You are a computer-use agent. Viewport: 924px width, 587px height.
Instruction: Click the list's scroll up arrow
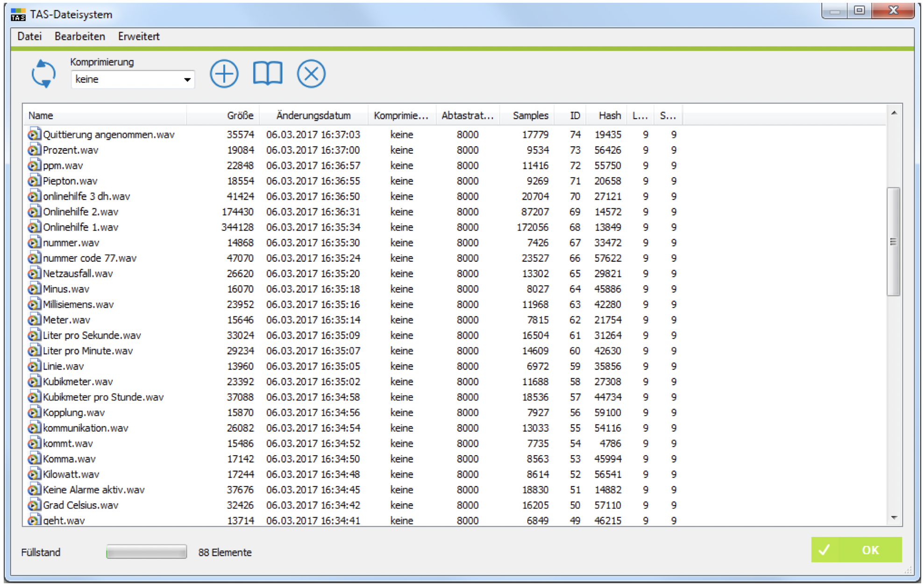pos(894,113)
